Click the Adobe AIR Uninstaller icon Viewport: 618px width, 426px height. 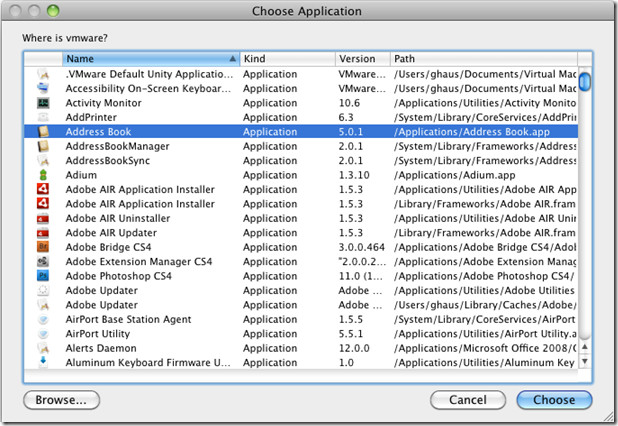click(x=43, y=218)
